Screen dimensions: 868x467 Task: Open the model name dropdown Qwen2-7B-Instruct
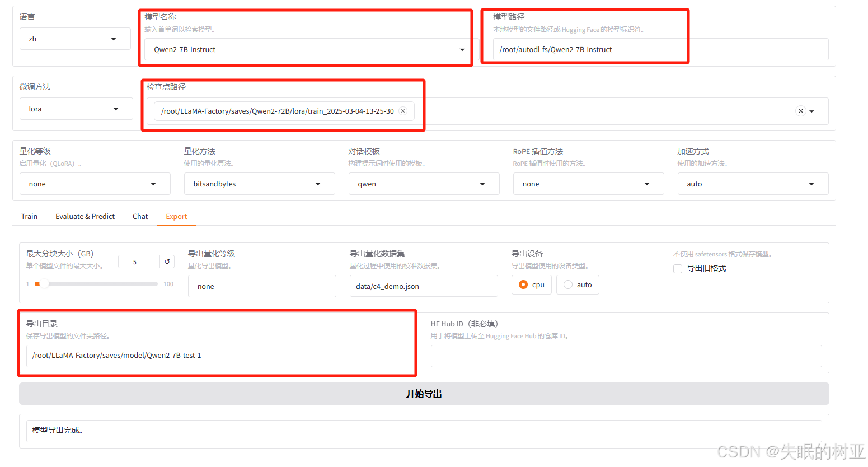coord(308,49)
